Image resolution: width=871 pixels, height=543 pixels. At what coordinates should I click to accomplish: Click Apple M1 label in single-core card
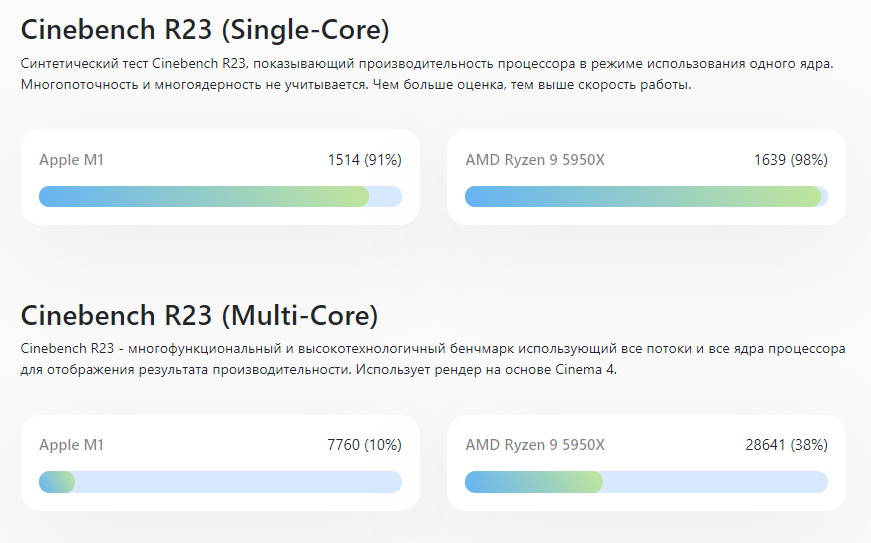point(72,159)
